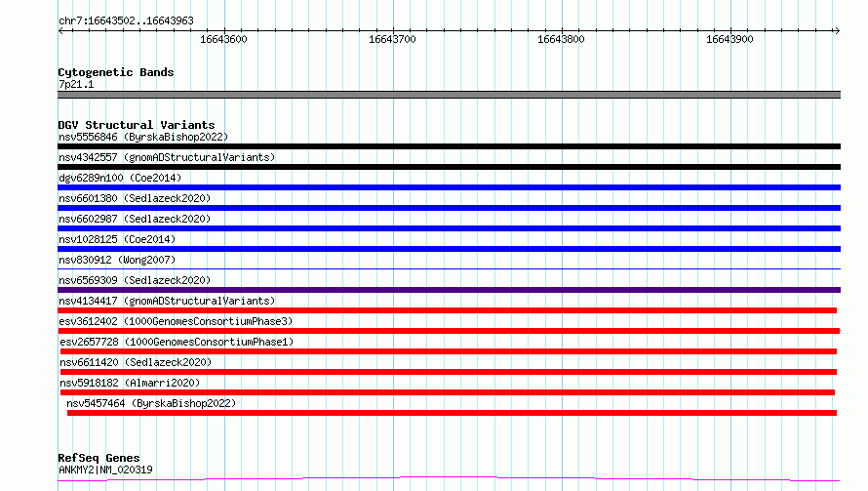Click the 16643600 ruler position
The width and height of the screenshot is (868, 491).
[x=223, y=39]
